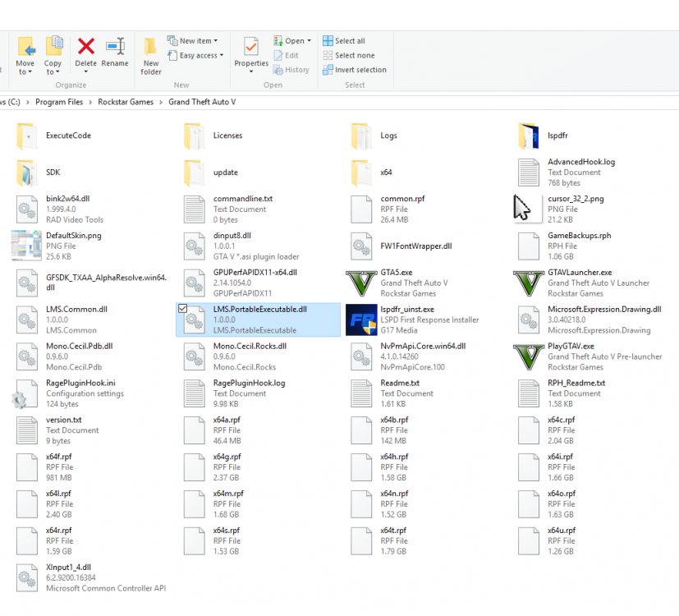Image resolution: width=679 pixels, height=616 pixels.
Task: Select the GTA5.exe green V icon
Action: pyautogui.click(x=361, y=283)
